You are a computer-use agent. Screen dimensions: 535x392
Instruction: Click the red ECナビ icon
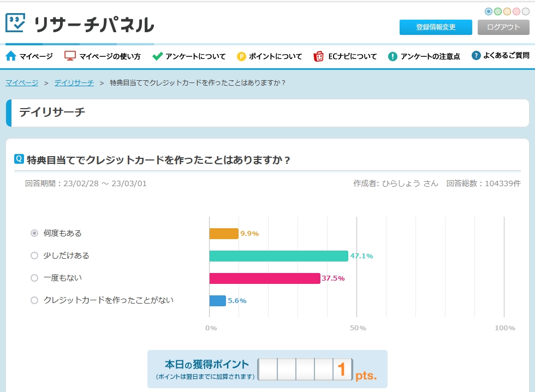[319, 56]
